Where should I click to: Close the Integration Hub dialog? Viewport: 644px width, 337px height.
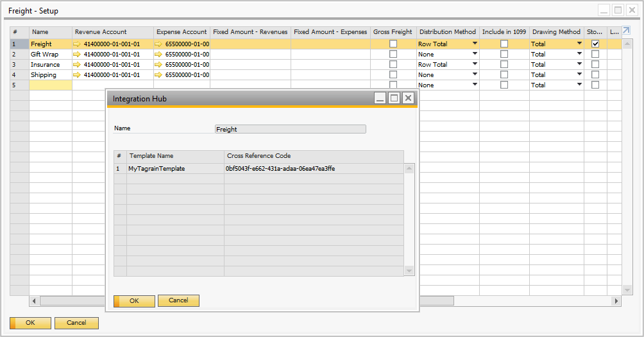coord(408,98)
